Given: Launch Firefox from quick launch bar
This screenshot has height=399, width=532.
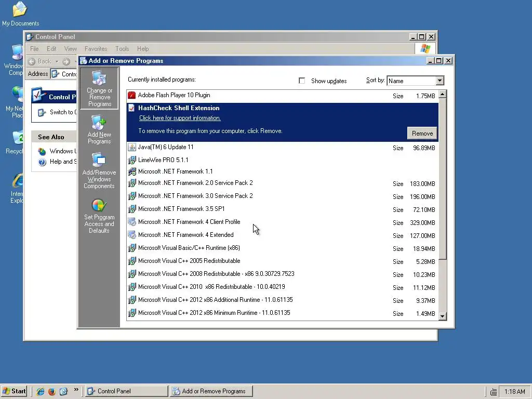Looking at the screenshot, I should tap(52, 391).
